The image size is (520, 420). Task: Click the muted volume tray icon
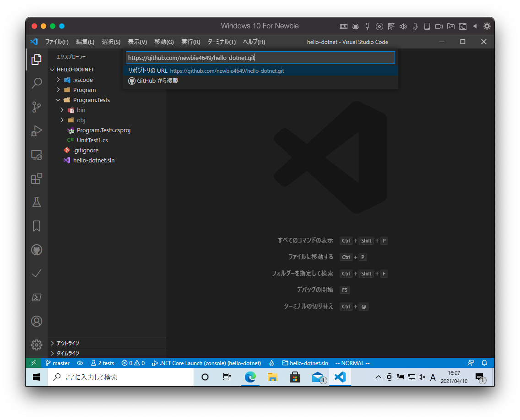(422, 377)
